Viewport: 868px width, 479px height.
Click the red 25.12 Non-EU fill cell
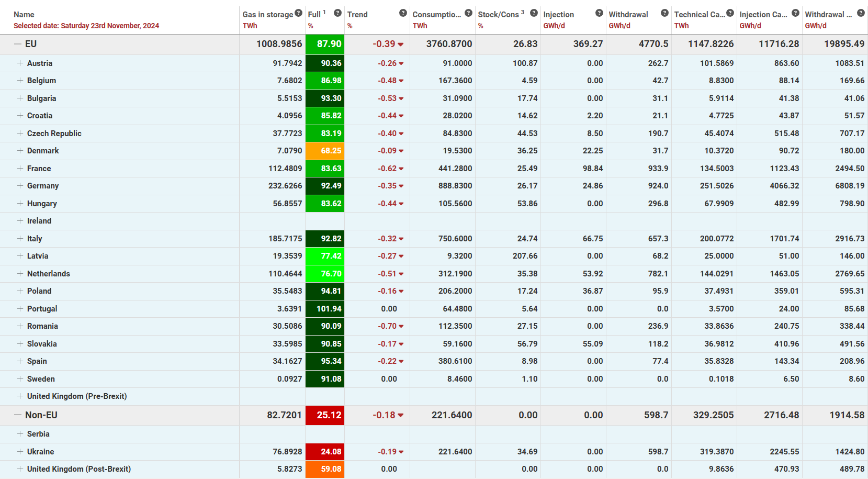325,415
